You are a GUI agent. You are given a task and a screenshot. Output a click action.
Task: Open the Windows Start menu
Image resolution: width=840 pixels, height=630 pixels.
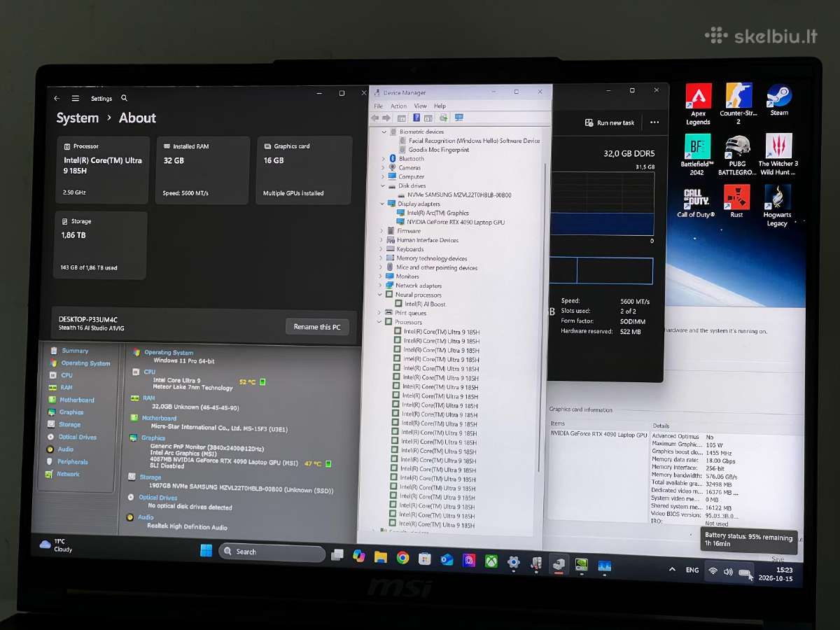[206, 551]
